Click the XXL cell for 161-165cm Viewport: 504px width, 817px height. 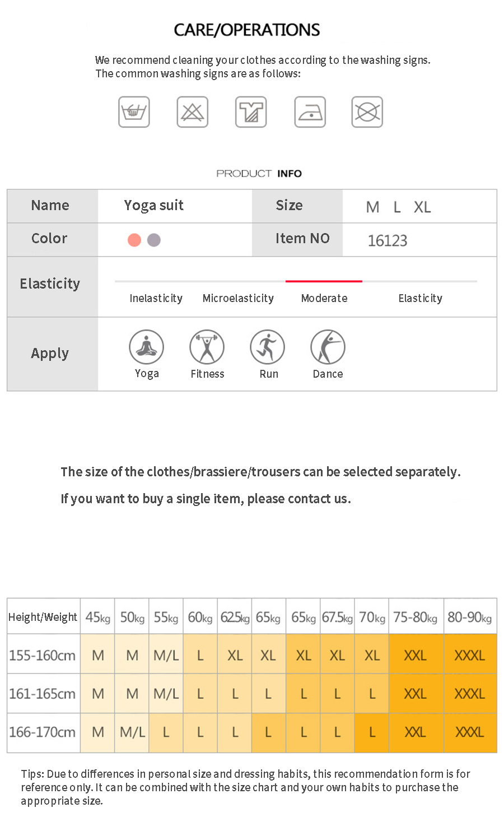(415, 694)
